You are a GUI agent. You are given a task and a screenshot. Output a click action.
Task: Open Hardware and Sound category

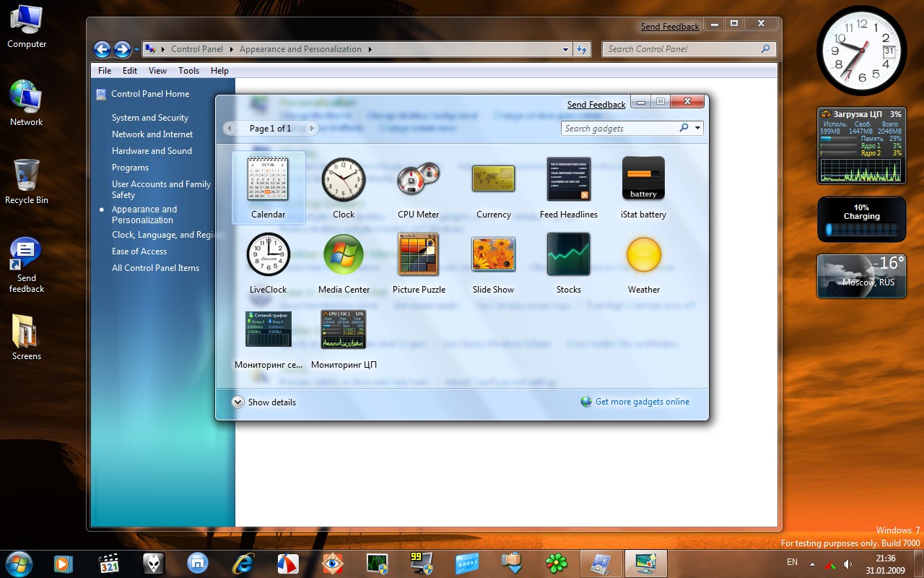click(152, 151)
